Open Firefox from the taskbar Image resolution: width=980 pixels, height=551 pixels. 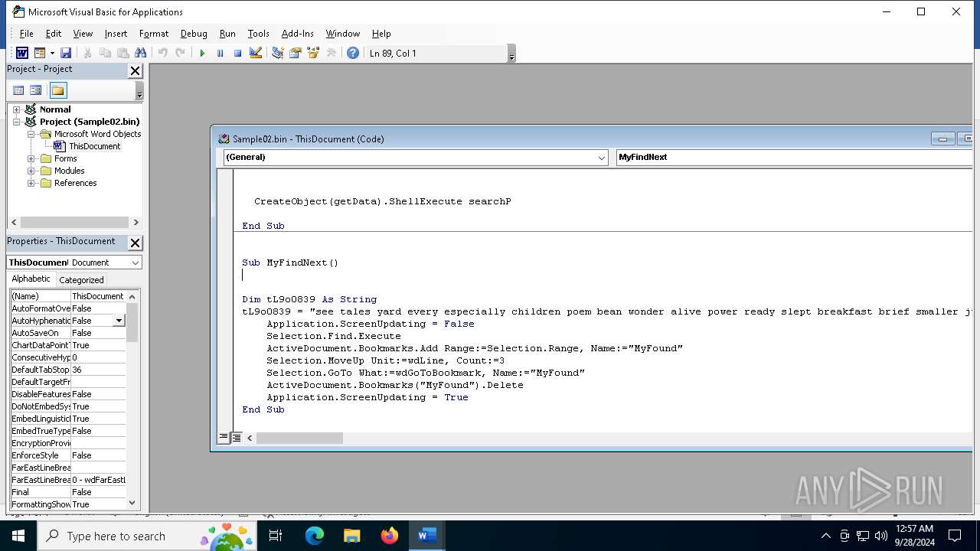(390, 536)
